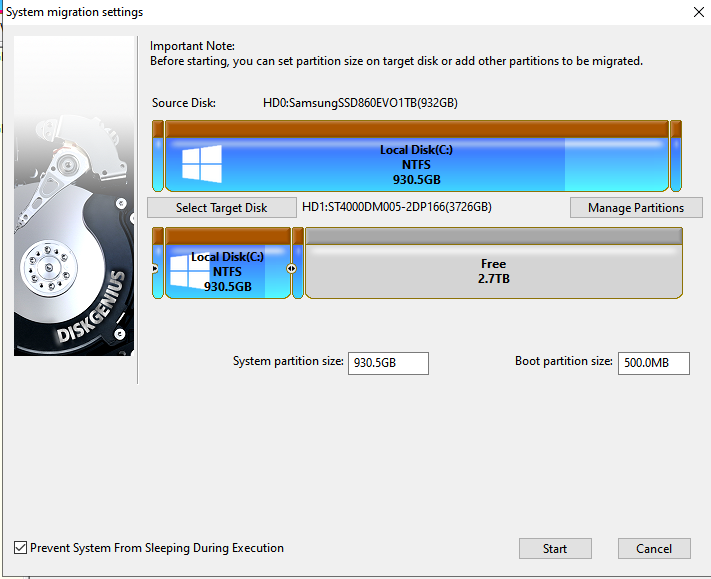Select the target disk Local Disk(C:) partition
The image size is (711, 579).
click(228, 263)
